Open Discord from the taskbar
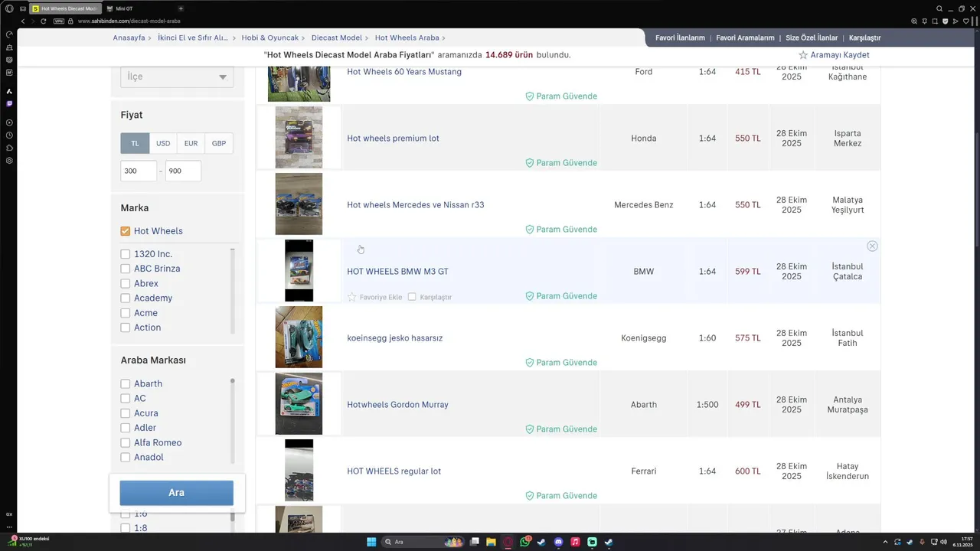This screenshot has height=551, width=980. pyautogui.click(x=558, y=542)
